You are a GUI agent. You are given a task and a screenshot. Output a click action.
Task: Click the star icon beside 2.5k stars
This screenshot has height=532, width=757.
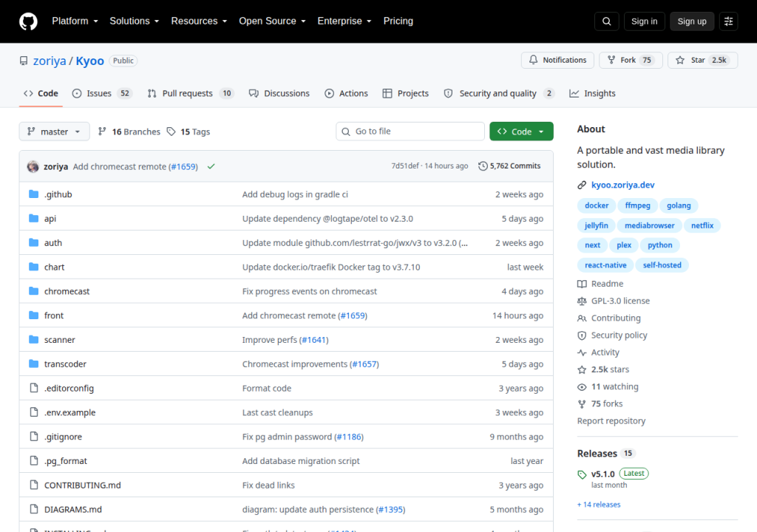582,369
